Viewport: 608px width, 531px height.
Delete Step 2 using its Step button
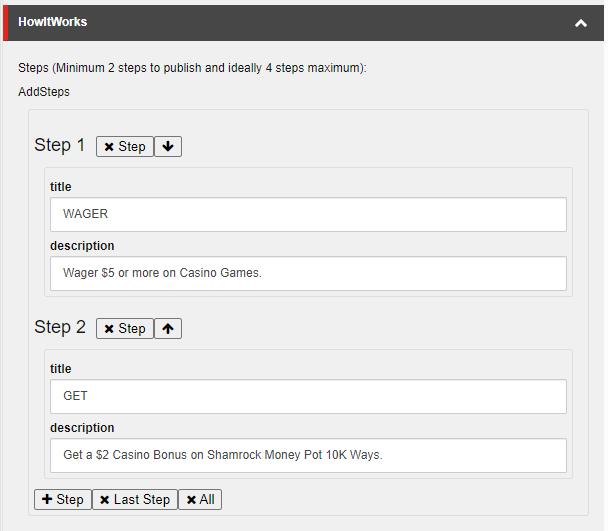pyautogui.click(x=125, y=329)
